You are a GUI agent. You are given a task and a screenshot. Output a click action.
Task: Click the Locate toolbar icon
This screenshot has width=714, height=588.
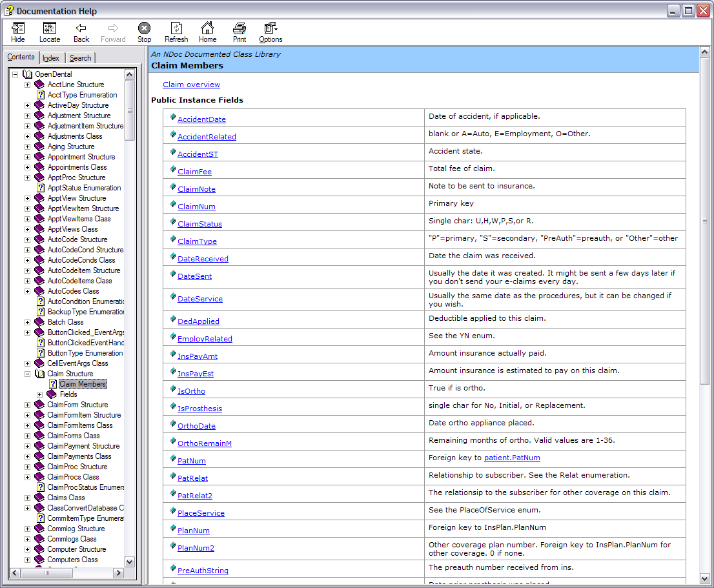[x=50, y=32]
